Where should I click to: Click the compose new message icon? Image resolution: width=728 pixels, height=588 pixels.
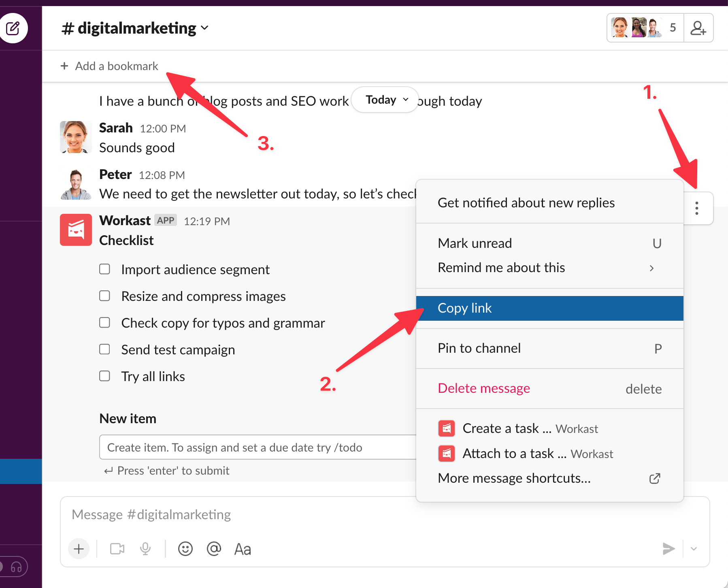(x=13, y=28)
